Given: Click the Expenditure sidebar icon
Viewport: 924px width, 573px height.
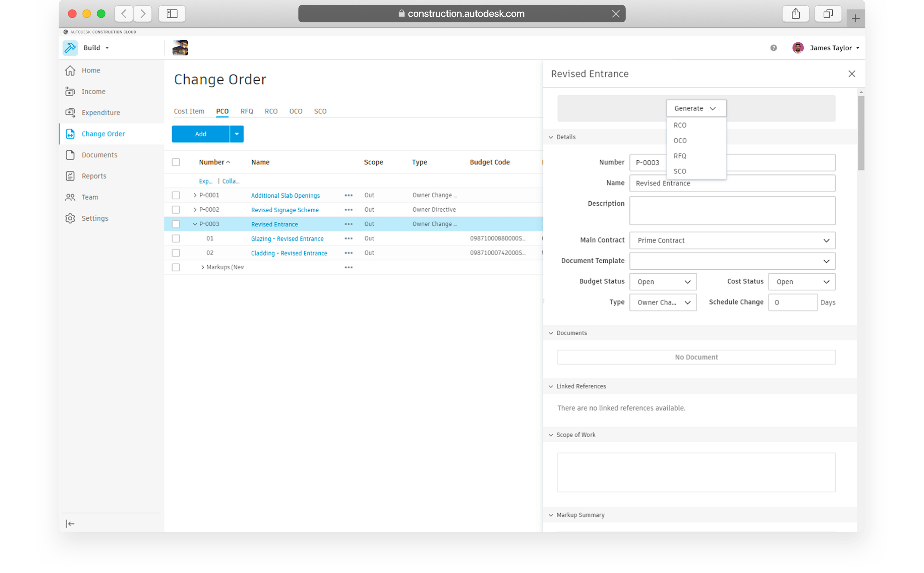Looking at the screenshot, I should (70, 112).
